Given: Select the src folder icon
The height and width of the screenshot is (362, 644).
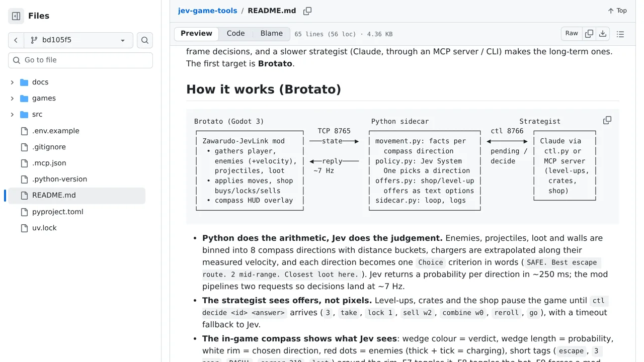Looking at the screenshot, I should 24,115.
